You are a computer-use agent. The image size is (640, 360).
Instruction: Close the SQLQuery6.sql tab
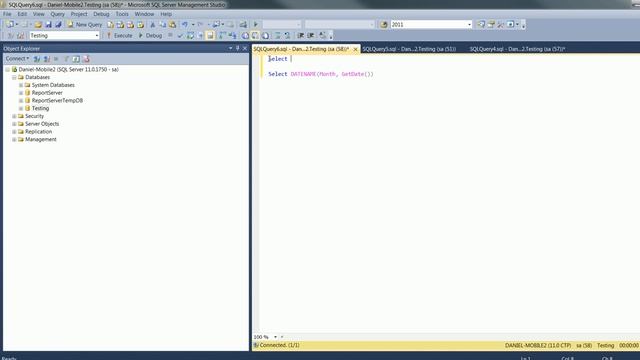(356, 49)
